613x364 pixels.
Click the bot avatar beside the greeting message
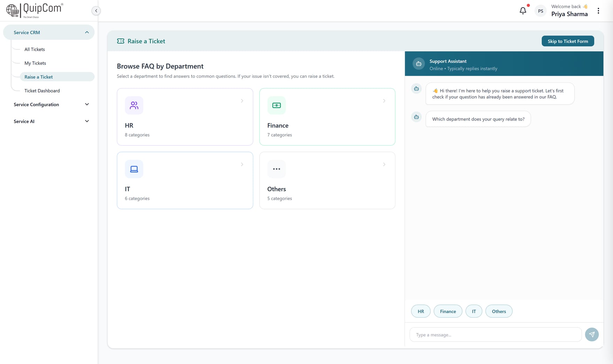point(416,88)
